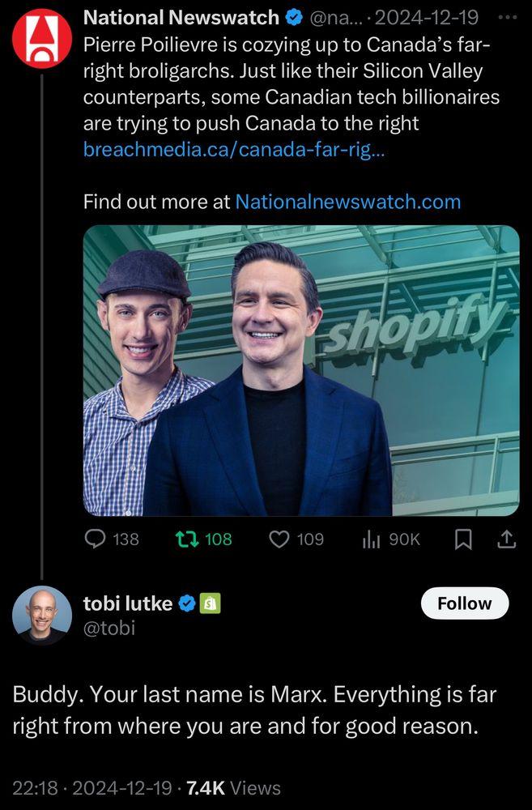Bookmark the National Newswatch tweet
This screenshot has width=532, height=810.
coord(462,539)
